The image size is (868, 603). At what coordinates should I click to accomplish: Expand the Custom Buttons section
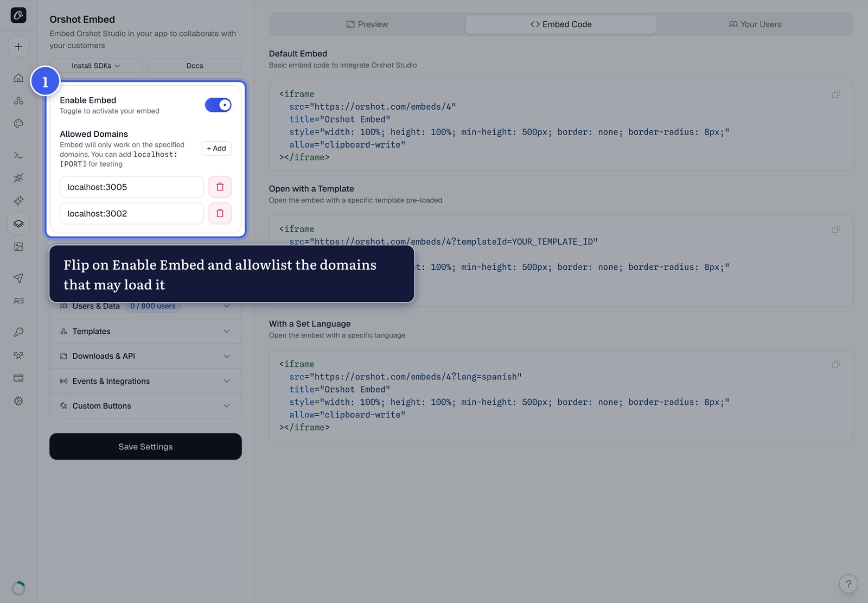point(145,406)
